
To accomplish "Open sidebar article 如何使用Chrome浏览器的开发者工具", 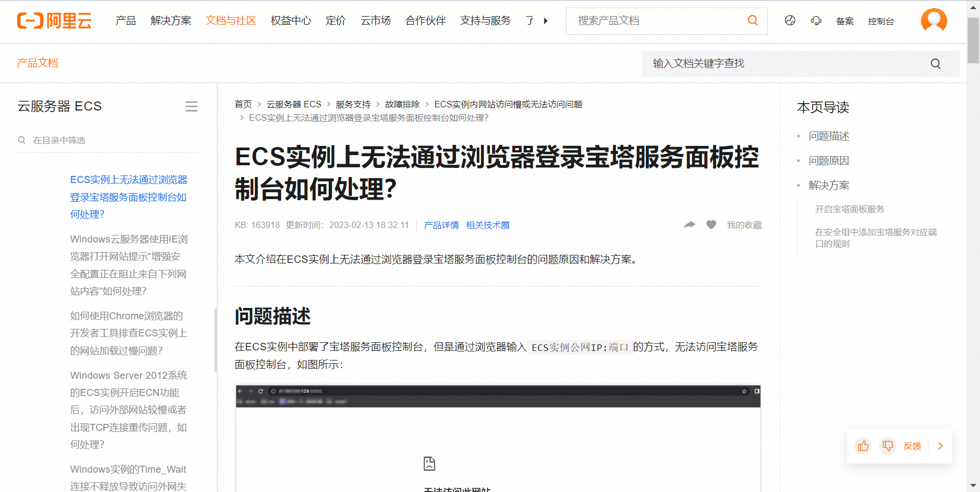I will 129,333.
